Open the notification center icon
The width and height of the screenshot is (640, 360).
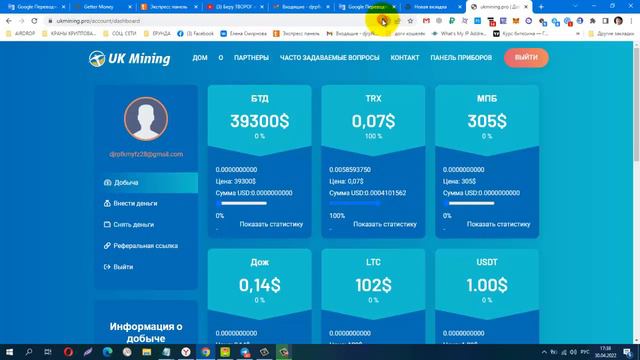(628, 352)
